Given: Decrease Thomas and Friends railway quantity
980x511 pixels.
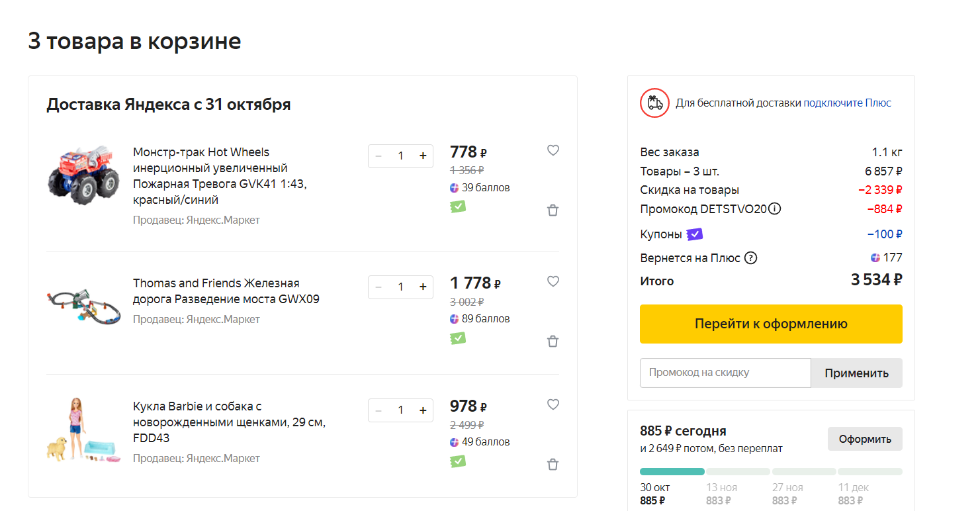Looking at the screenshot, I should pyautogui.click(x=379, y=287).
